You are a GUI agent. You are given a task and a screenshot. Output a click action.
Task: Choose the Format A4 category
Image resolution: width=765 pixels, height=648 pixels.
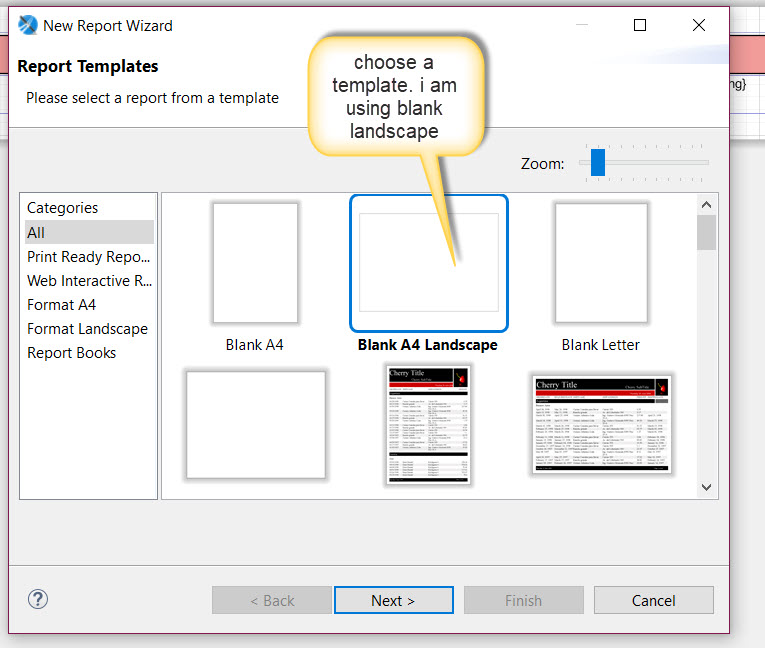coord(62,305)
